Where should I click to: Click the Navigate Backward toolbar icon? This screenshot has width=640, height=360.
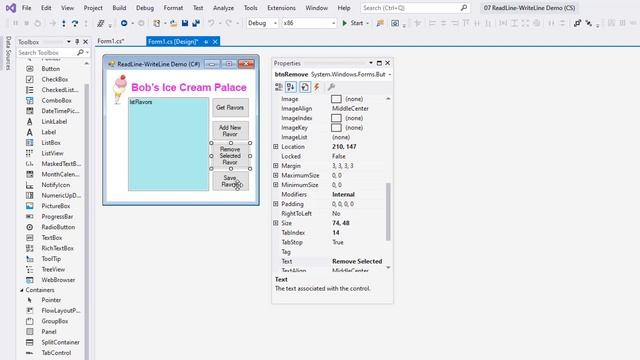124,23
